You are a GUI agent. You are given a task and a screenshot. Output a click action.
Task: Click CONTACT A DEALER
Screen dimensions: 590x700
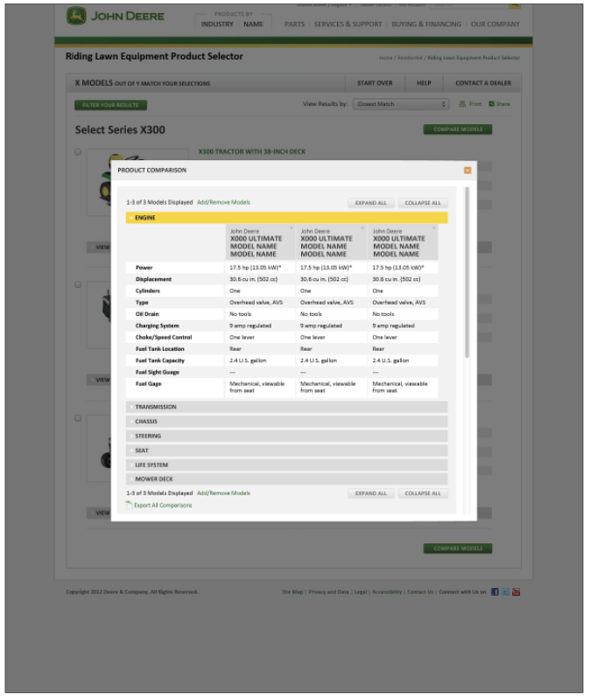coord(483,83)
